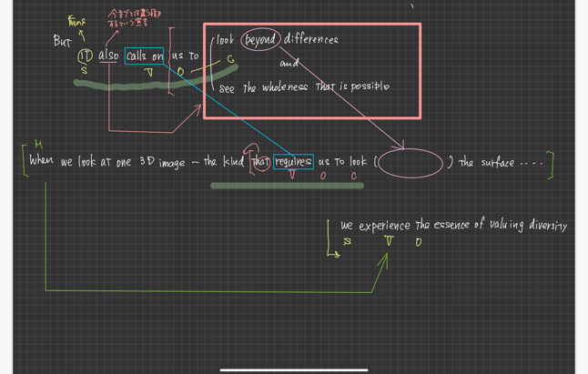Click the blue-boxed word "requires"
This screenshot has height=374, width=588.
tap(293, 162)
